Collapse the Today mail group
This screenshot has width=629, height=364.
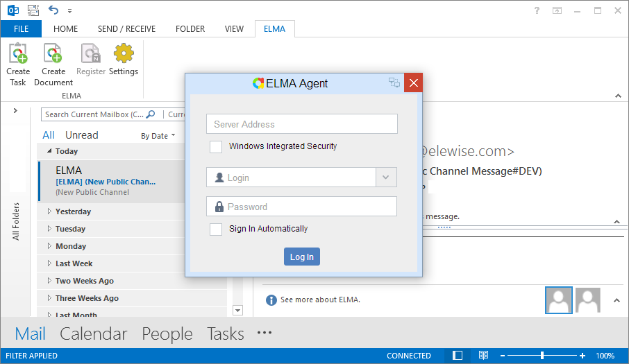(49, 151)
